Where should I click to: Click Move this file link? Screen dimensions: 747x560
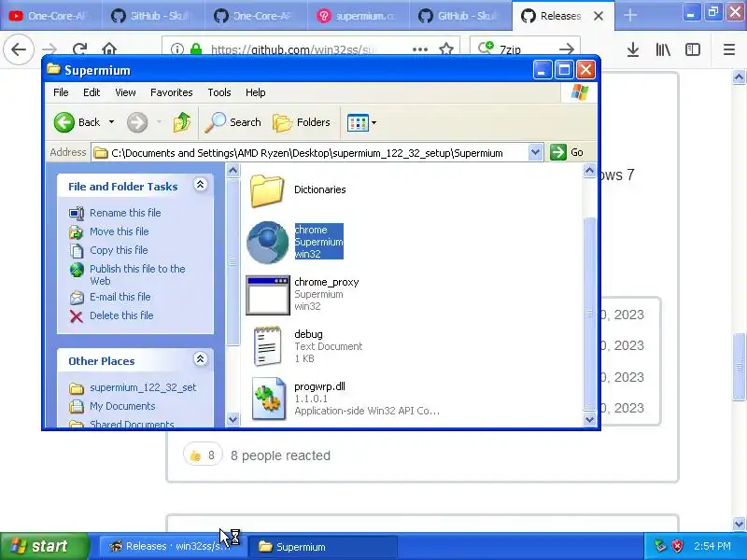click(120, 231)
